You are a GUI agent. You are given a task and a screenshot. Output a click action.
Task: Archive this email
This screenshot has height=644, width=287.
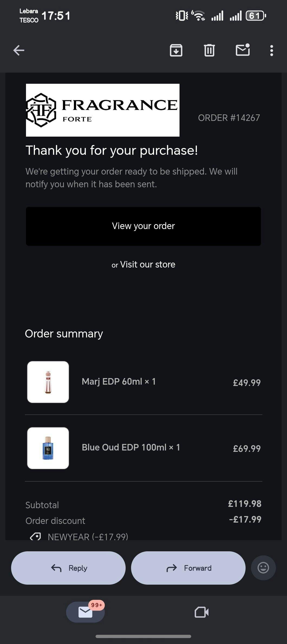coord(176,50)
